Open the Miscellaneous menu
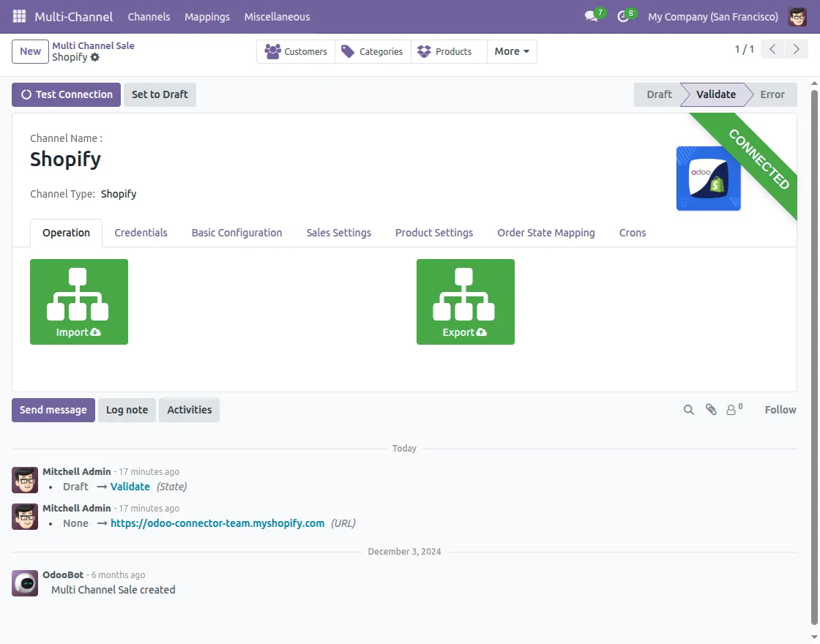This screenshot has width=820, height=644. point(277,17)
